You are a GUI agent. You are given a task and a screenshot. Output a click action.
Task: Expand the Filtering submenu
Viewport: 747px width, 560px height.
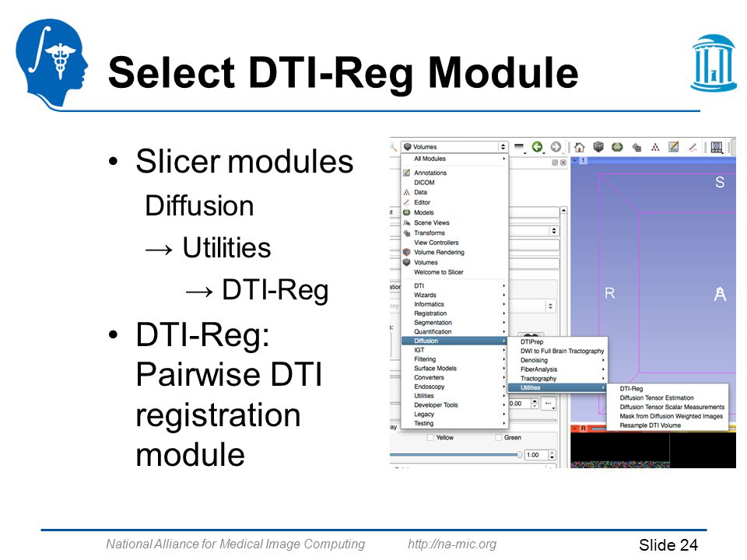[454, 359]
